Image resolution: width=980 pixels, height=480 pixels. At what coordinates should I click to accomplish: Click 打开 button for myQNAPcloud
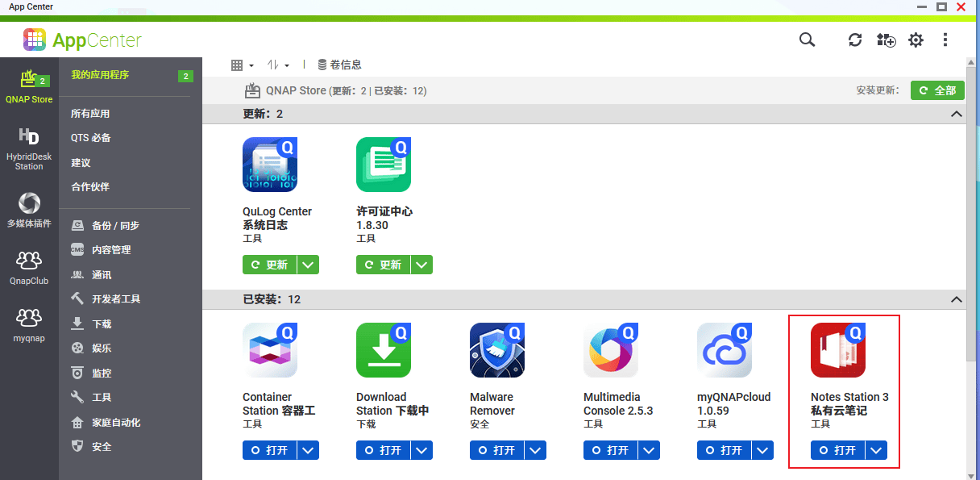click(x=725, y=450)
